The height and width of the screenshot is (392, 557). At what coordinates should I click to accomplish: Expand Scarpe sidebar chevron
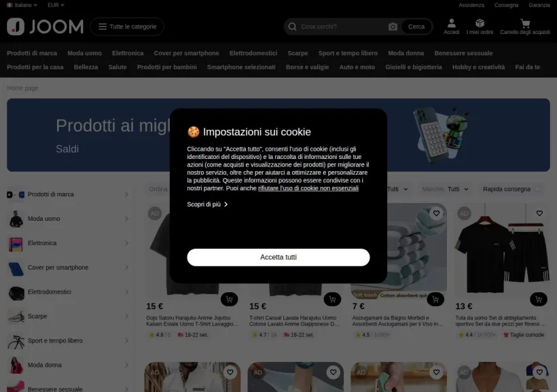[127, 317]
